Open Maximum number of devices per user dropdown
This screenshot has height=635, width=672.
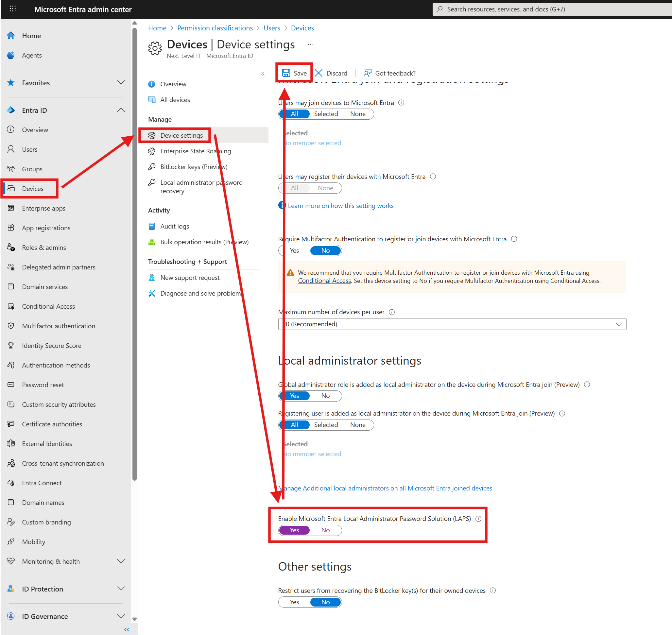coord(452,324)
